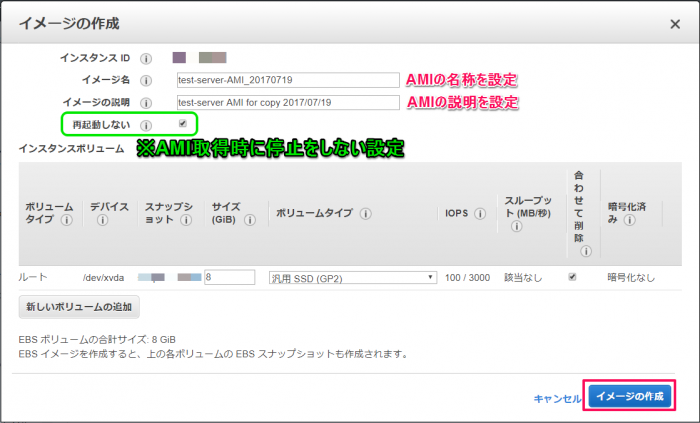Click info icon next to イメージ名
The width and height of the screenshot is (700, 423).
(x=146, y=81)
